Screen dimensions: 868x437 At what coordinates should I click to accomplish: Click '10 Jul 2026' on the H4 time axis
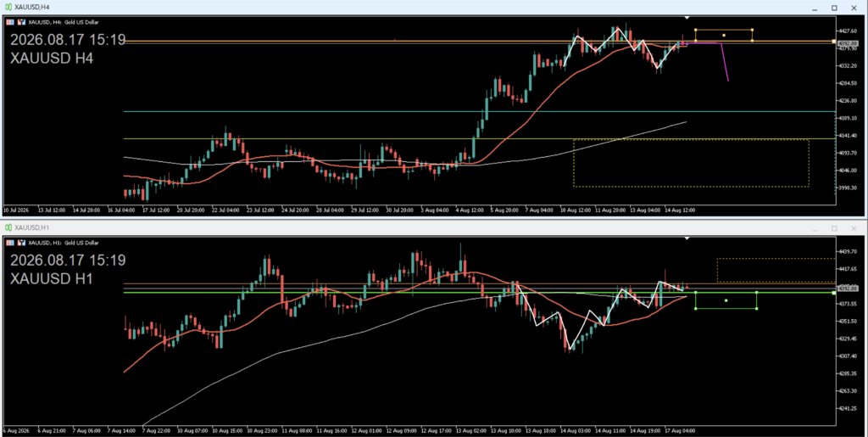(15, 210)
